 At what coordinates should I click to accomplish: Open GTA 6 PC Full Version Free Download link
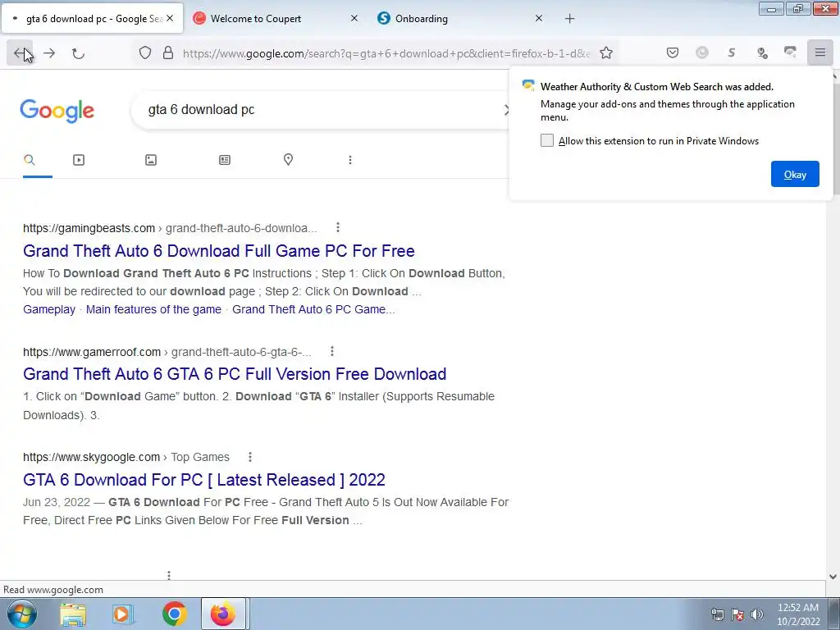click(235, 374)
